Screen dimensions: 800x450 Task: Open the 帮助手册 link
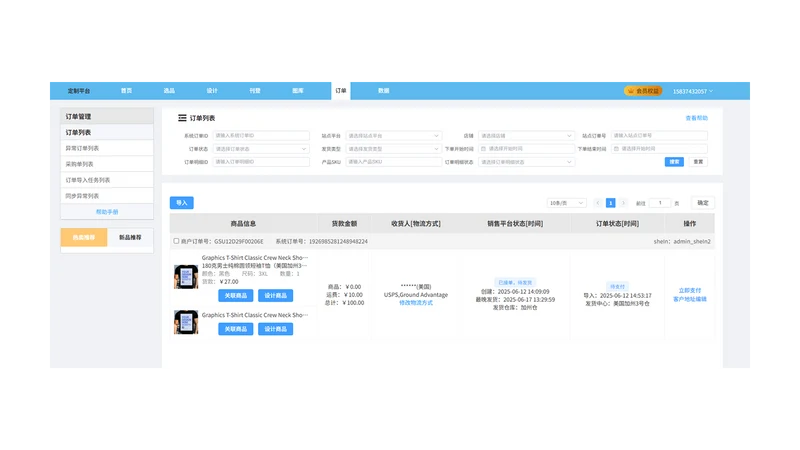[x=107, y=212]
